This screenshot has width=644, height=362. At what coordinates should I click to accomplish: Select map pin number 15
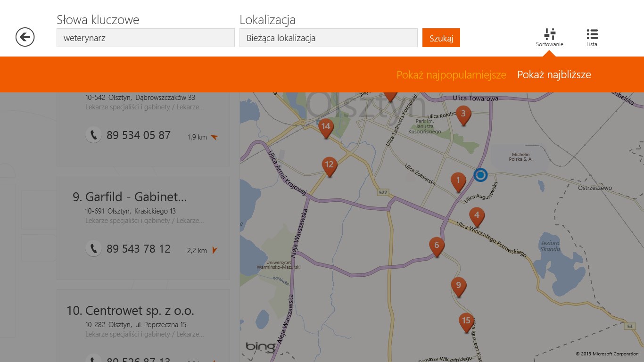coord(465,320)
